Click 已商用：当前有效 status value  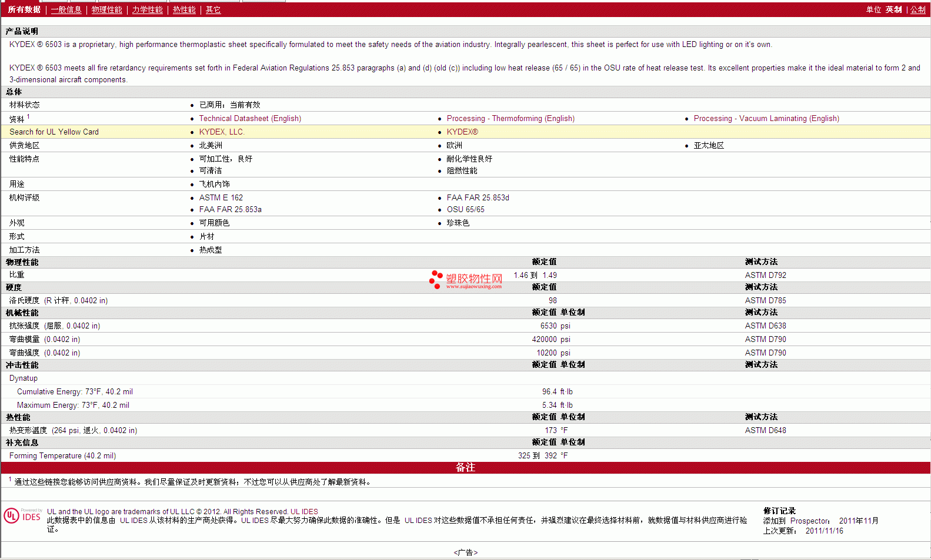(229, 105)
